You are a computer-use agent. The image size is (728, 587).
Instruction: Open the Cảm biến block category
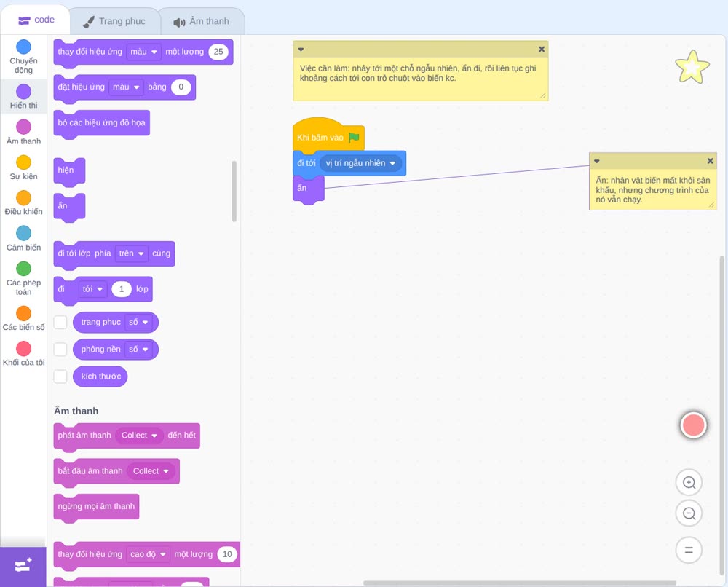24,238
